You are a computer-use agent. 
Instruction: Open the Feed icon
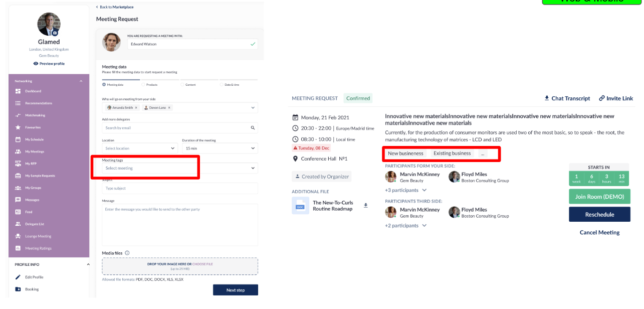pos(18,212)
